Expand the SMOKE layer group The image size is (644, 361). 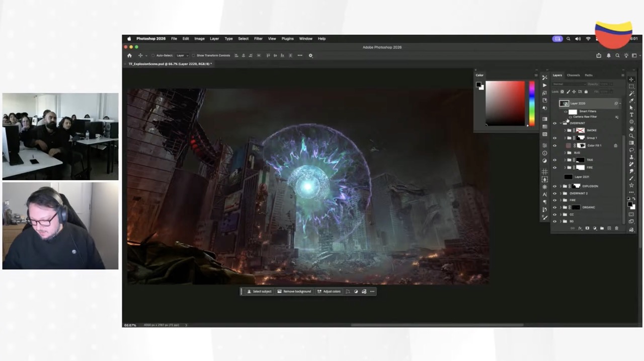565,130
